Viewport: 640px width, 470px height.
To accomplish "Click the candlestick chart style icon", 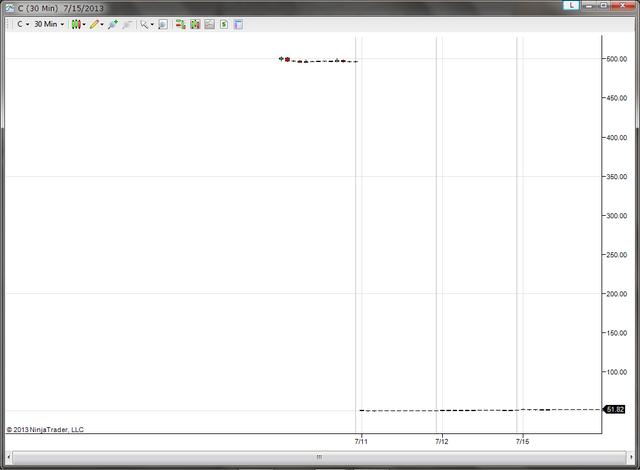I will (x=76, y=24).
